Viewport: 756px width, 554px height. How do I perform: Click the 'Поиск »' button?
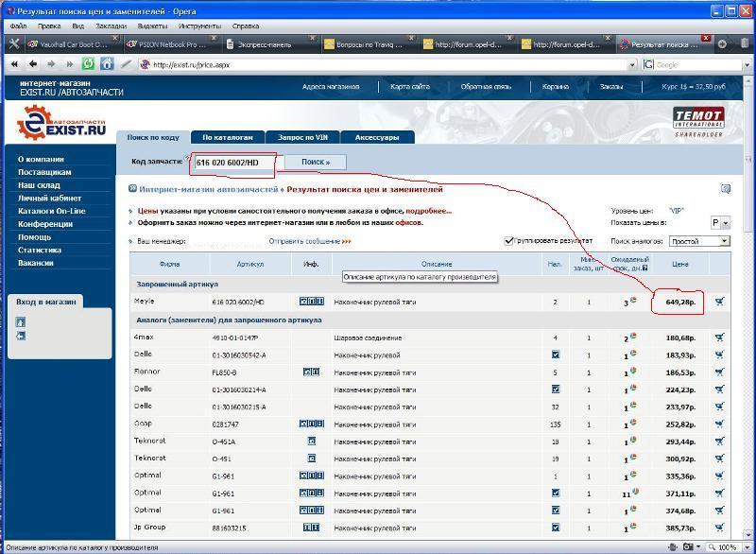click(x=316, y=163)
